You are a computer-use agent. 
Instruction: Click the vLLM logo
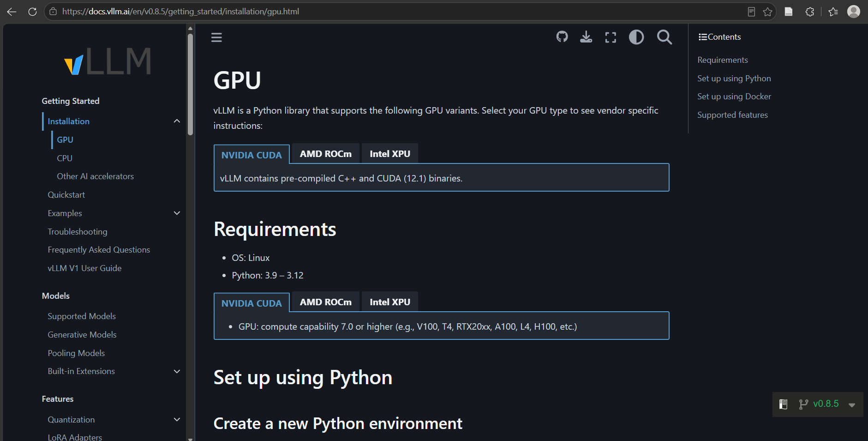(x=108, y=61)
